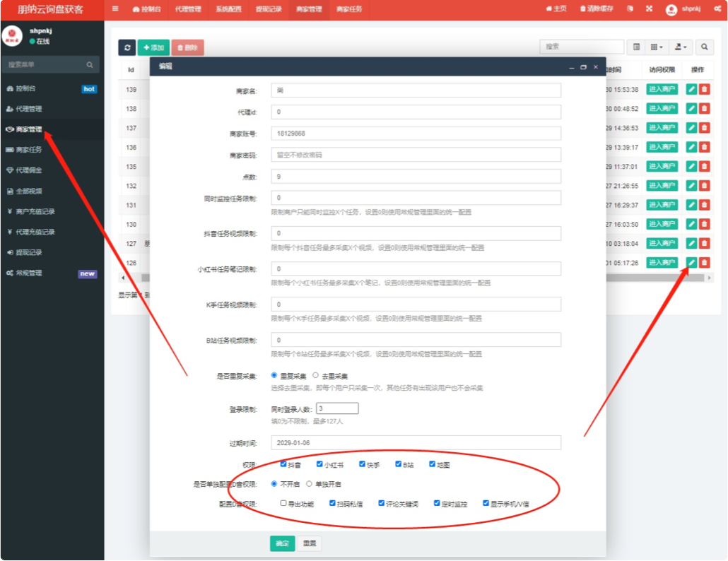Uncheck the B站 permission checkbox
Viewport: 728px width, 561px height.
point(399,464)
